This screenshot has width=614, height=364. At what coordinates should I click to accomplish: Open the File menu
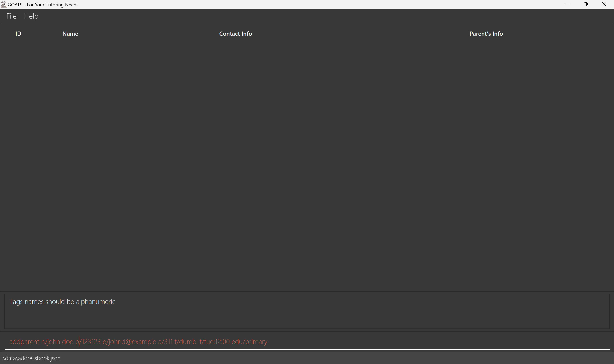pos(11,16)
